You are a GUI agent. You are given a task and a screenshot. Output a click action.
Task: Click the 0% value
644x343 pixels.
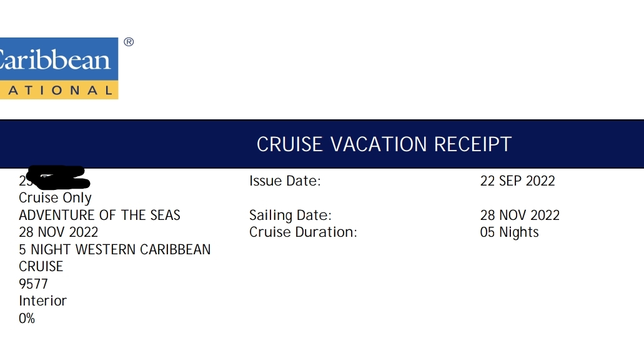[x=27, y=319]
